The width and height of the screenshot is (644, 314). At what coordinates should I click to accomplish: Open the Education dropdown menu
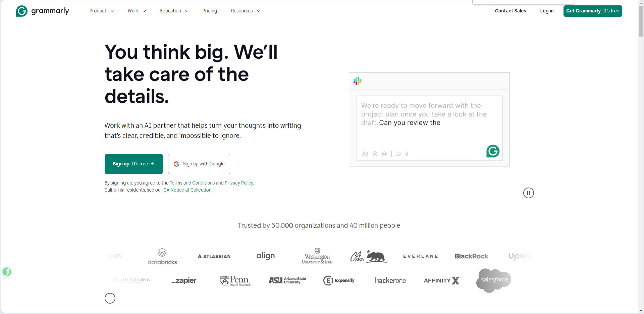[174, 11]
